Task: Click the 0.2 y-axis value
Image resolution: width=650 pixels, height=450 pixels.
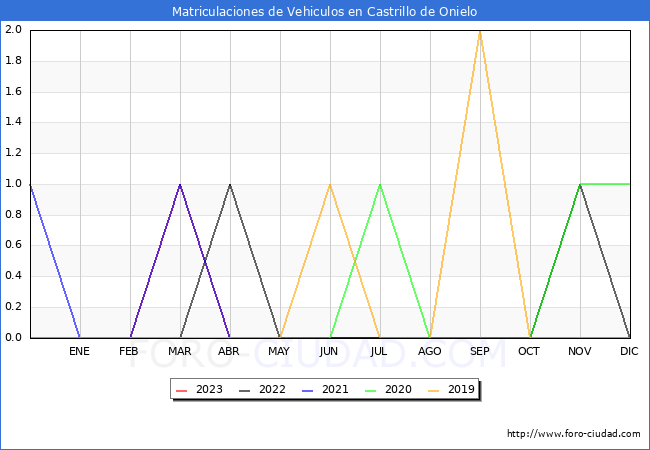Action: coord(13,307)
